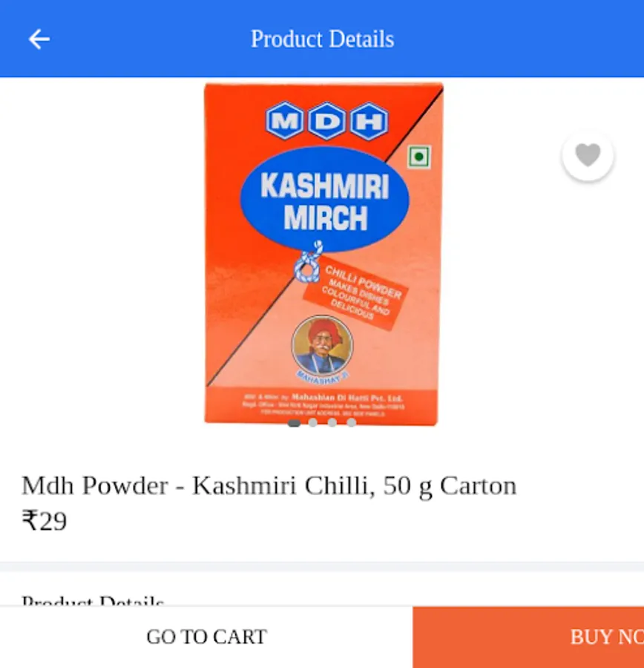
Task: Click the blue Kashmiri Mirch oval label
Action: pyautogui.click(x=324, y=200)
